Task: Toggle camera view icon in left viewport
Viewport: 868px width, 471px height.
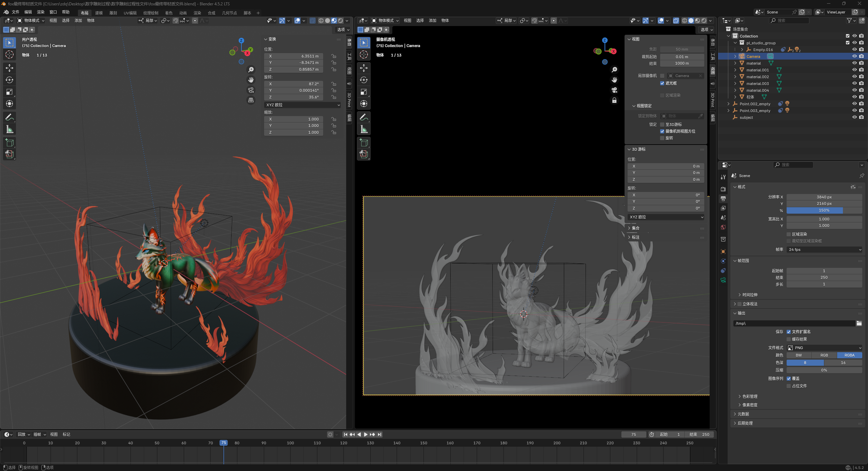Action: click(251, 90)
